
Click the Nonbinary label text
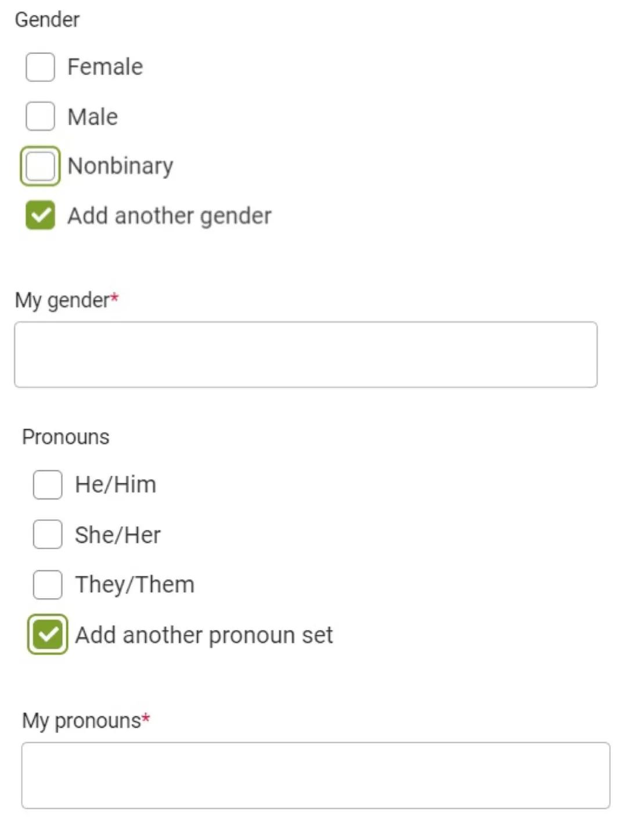click(120, 166)
